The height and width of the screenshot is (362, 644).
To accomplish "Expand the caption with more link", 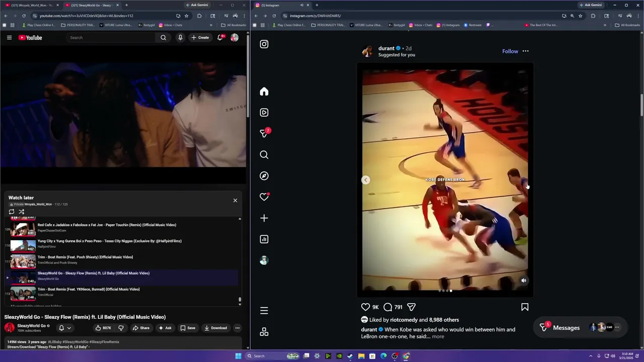I will [x=438, y=336].
